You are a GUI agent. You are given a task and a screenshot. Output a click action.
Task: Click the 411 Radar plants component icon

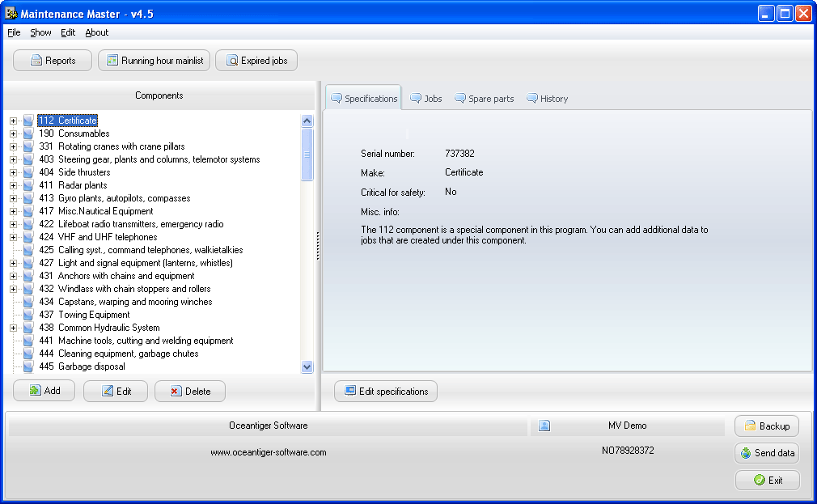[28, 185]
